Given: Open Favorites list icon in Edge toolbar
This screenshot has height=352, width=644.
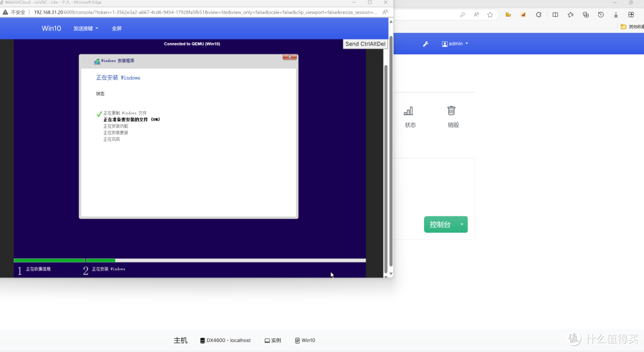Looking at the screenshot, I should point(571,15).
